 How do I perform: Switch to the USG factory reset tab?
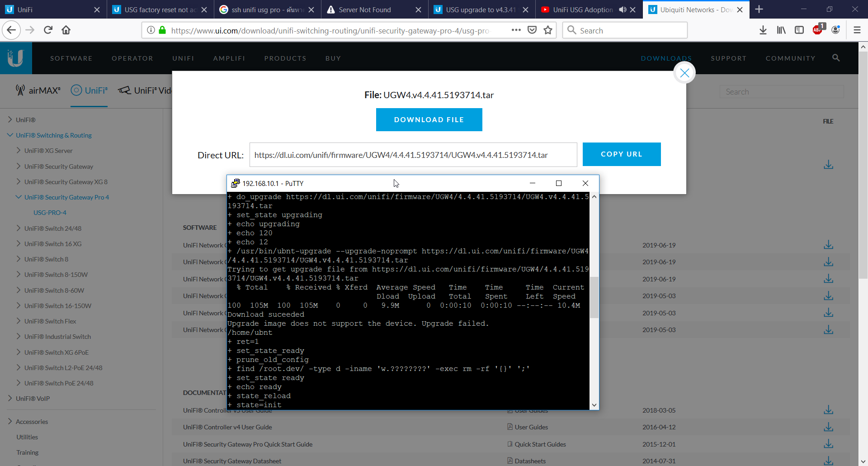point(160,10)
